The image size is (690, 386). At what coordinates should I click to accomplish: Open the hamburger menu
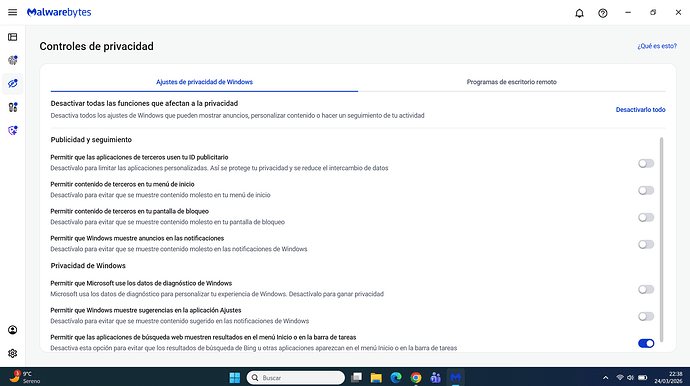click(12, 12)
